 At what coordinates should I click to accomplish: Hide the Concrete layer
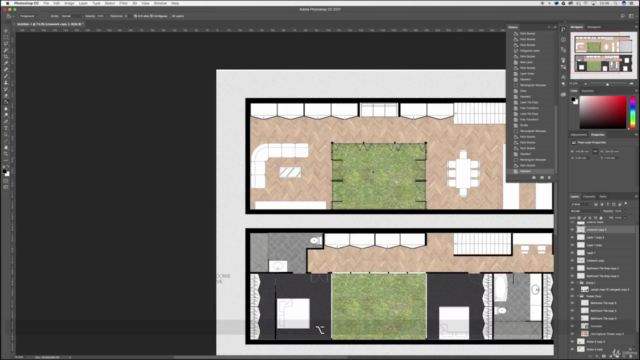coord(572,326)
